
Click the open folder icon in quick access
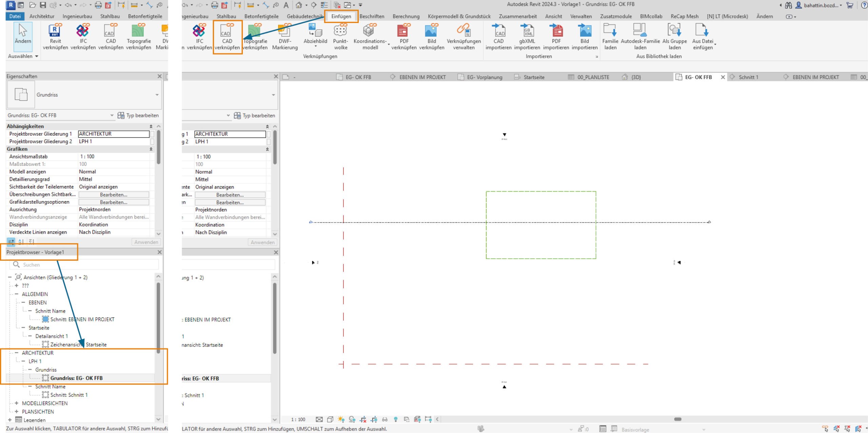click(x=33, y=5)
